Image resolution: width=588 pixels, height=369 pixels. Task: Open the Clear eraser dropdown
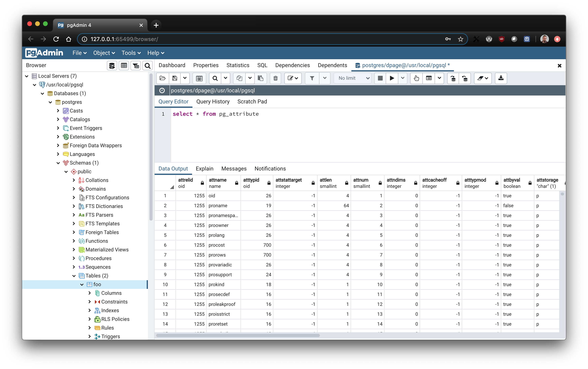(x=483, y=78)
